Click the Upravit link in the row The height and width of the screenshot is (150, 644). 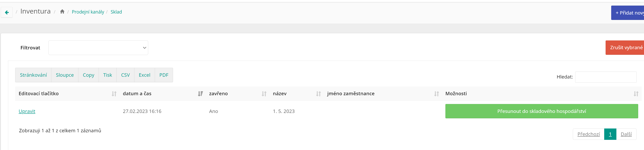[x=27, y=111]
